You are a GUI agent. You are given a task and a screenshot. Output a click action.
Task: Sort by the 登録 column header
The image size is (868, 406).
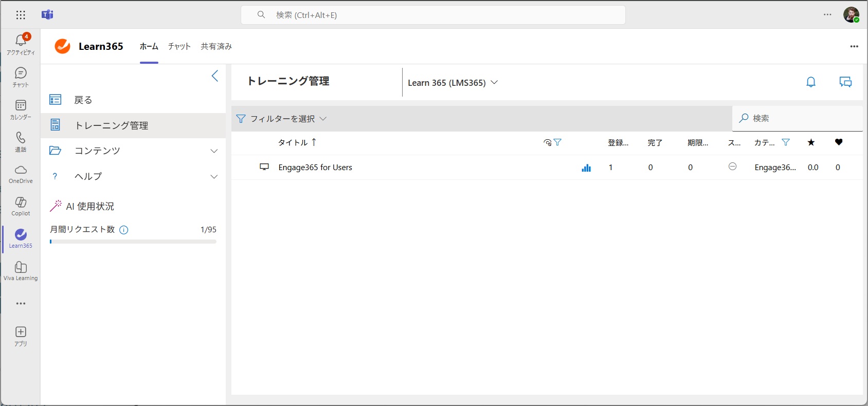pos(618,143)
